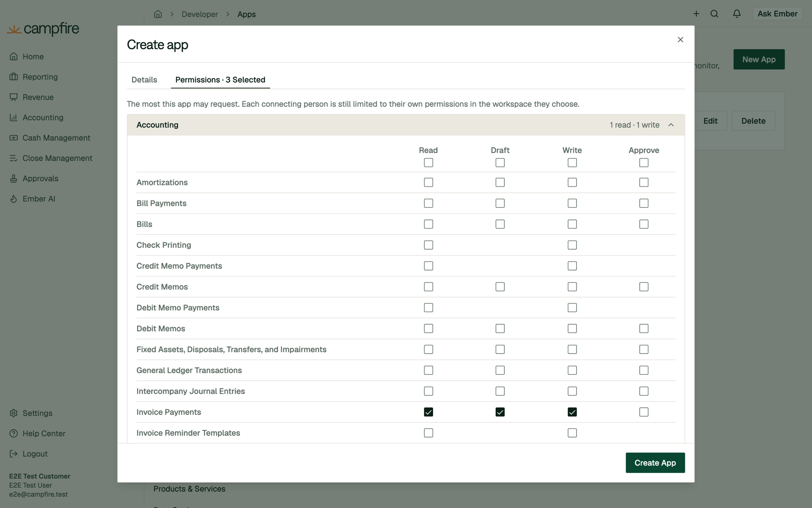This screenshot has width=812, height=508.
Task: Open notifications bell icon
Action: (x=737, y=14)
